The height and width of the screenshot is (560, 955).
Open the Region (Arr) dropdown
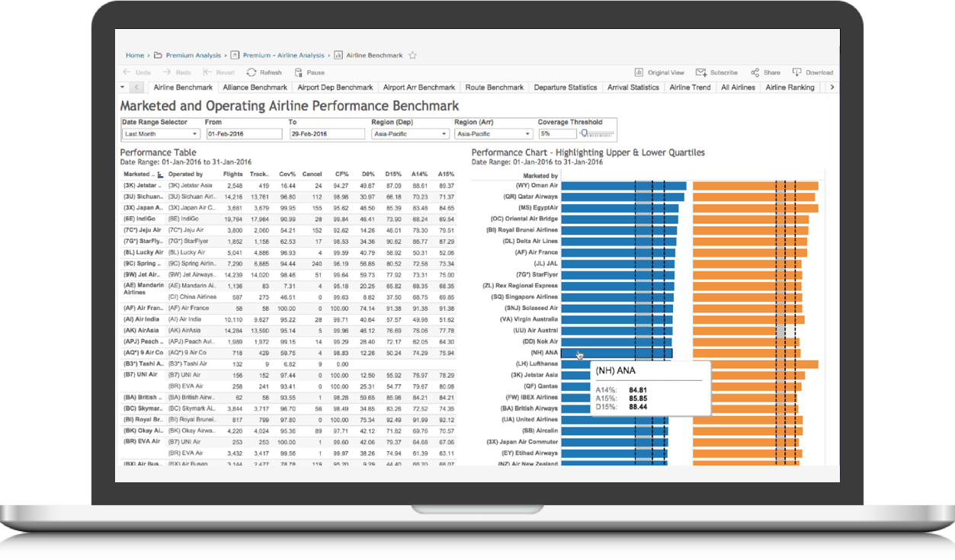(x=492, y=133)
